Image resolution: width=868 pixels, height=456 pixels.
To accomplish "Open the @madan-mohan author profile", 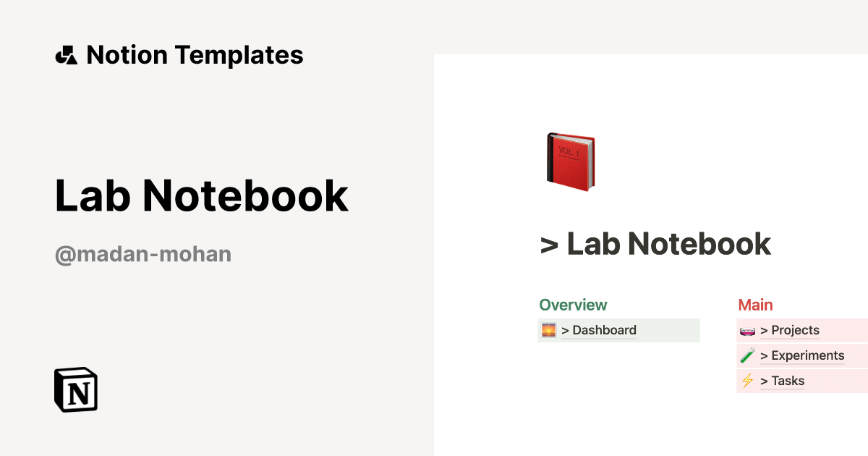I will click(142, 253).
